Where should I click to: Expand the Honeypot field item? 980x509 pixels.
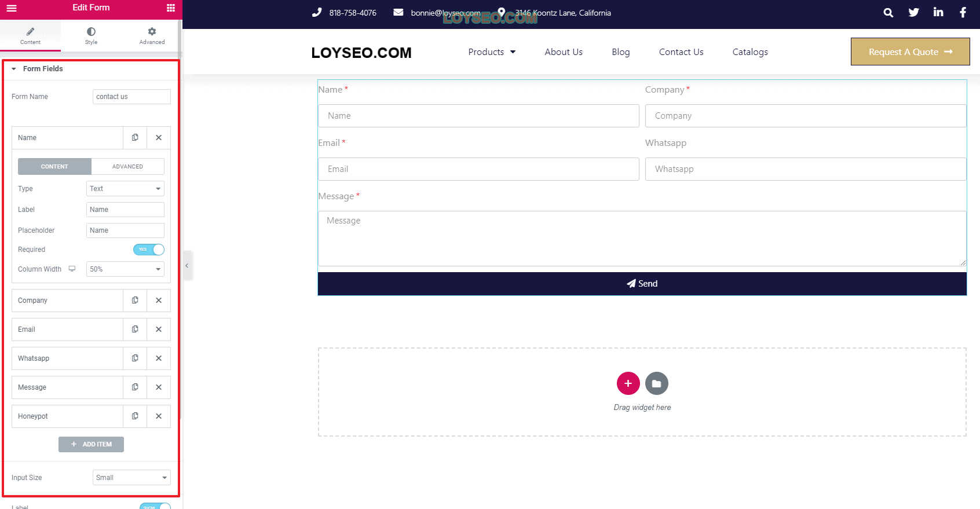(x=67, y=416)
